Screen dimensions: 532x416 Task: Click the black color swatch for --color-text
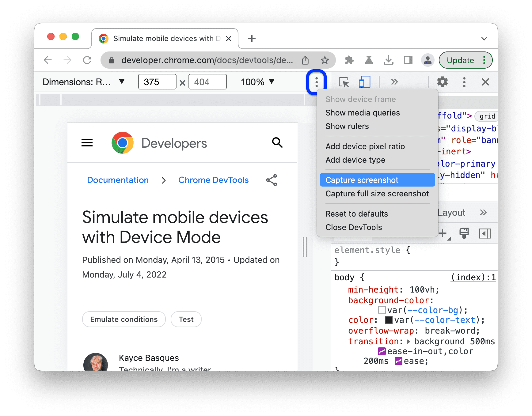click(x=388, y=320)
